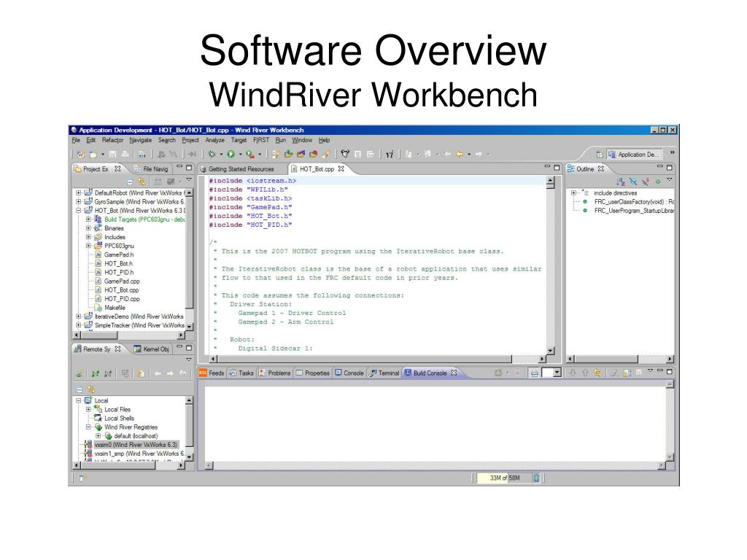Click the garbage collector trash icon

(x=536, y=478)
